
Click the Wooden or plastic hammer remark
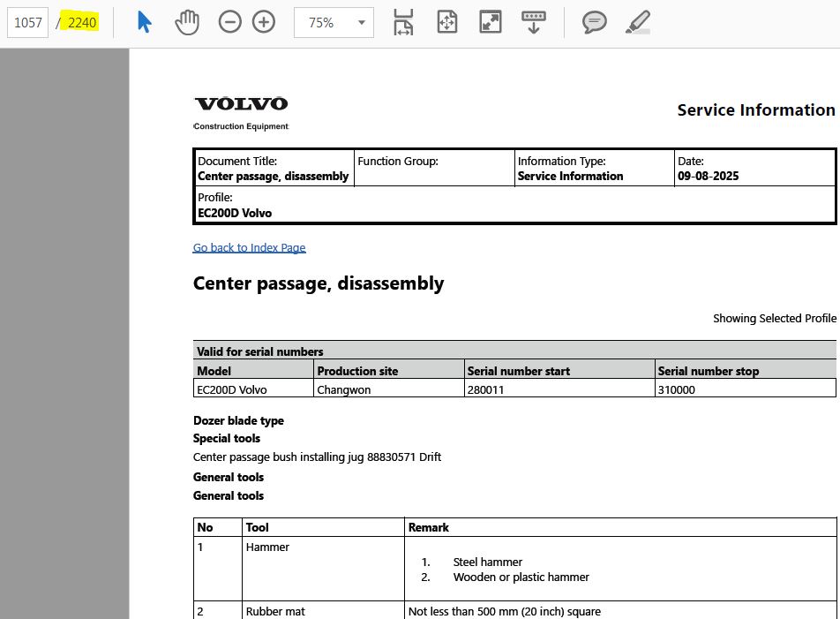coord(521,577)
